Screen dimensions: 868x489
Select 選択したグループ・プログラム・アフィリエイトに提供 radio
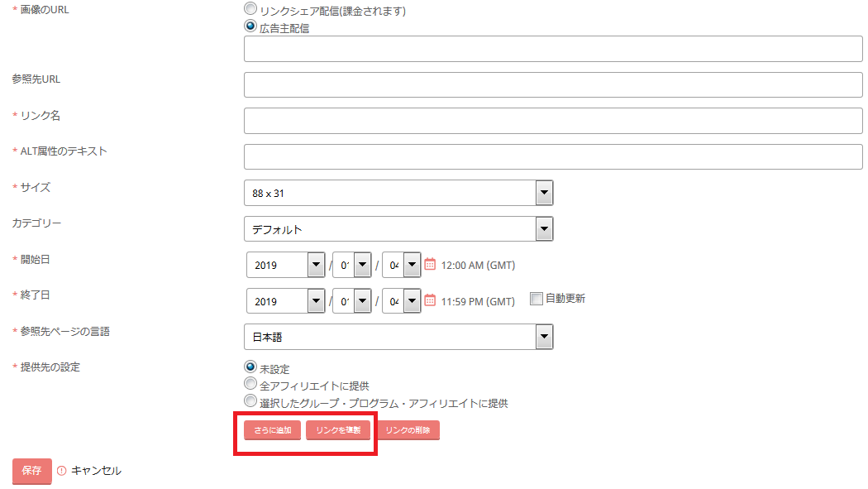(250, 401)
